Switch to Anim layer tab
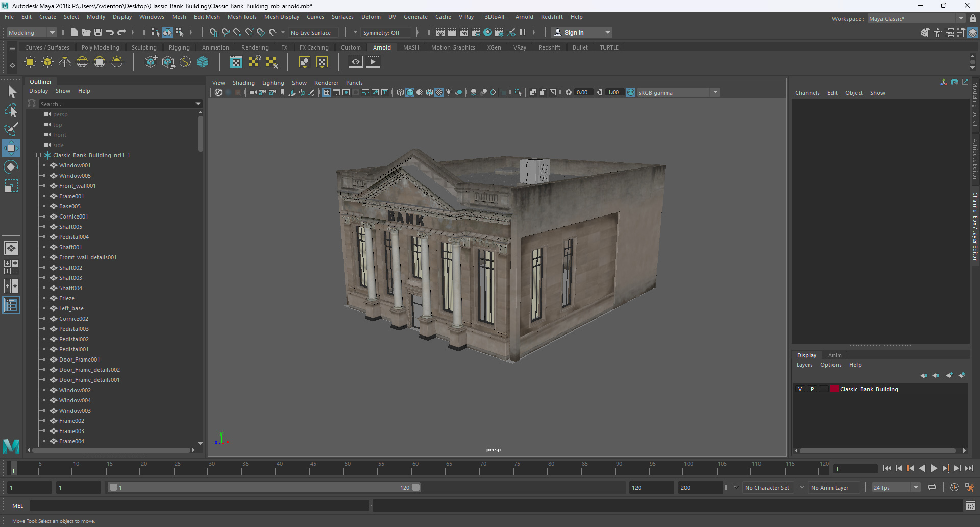 [835, 355]
